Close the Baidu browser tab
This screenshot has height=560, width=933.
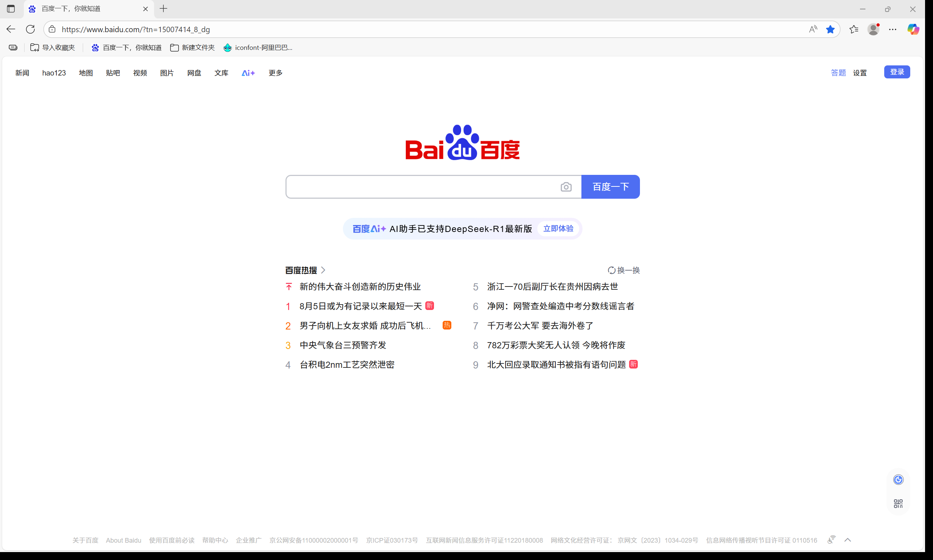(145, 9)
